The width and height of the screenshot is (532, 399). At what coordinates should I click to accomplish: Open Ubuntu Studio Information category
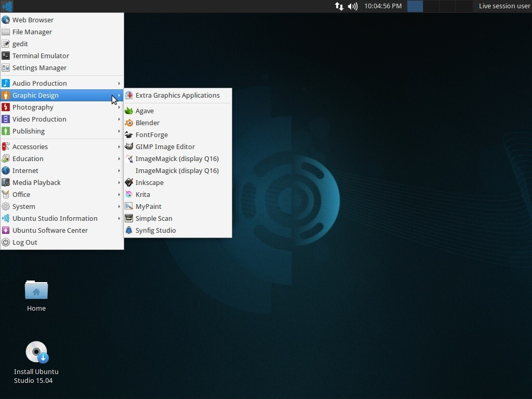[62, 218]
